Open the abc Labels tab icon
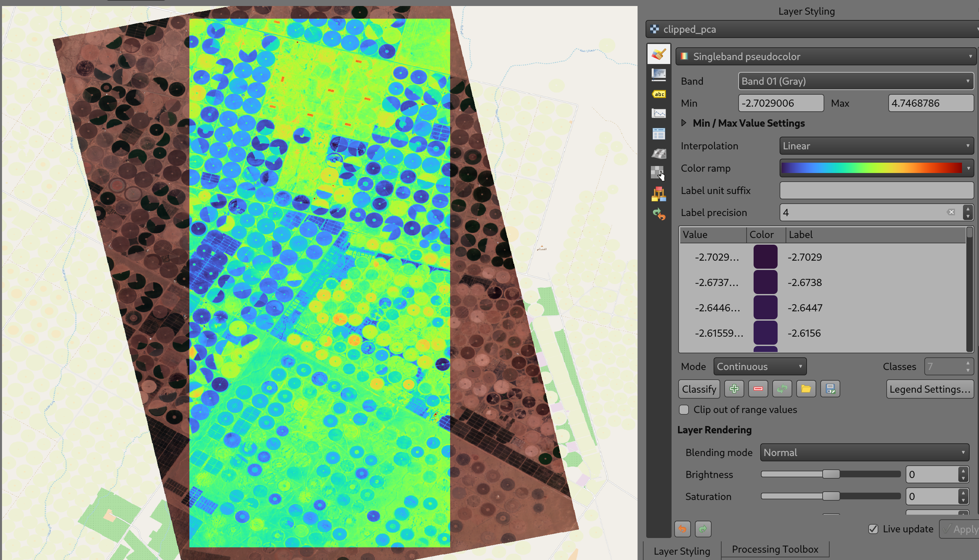979x560 pixels. pos(659,94)
